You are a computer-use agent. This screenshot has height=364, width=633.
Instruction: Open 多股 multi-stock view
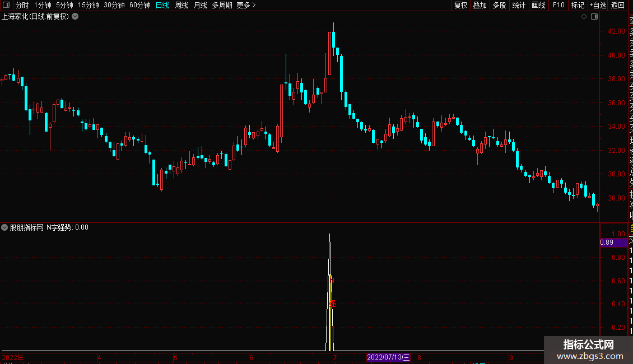coord(499,5)
